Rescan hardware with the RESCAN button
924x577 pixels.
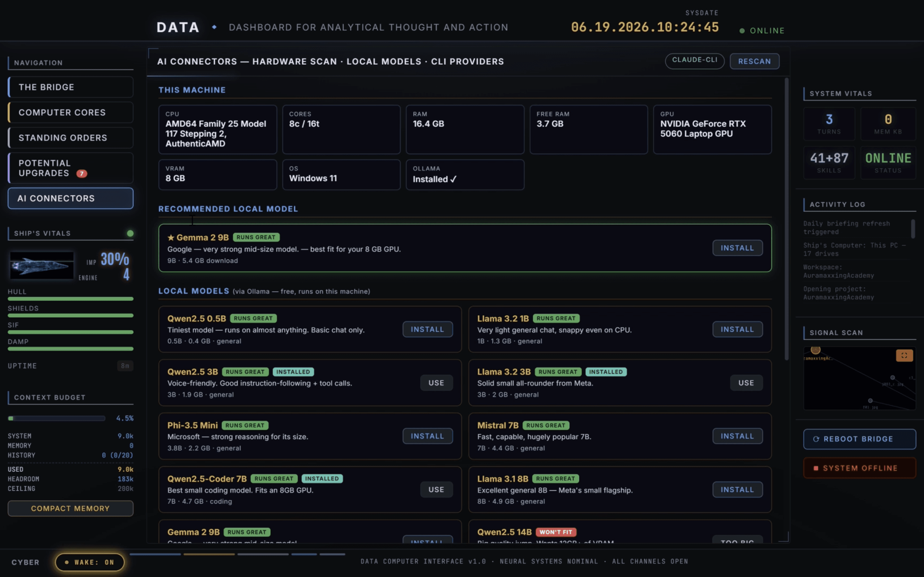tap(754, 61)
